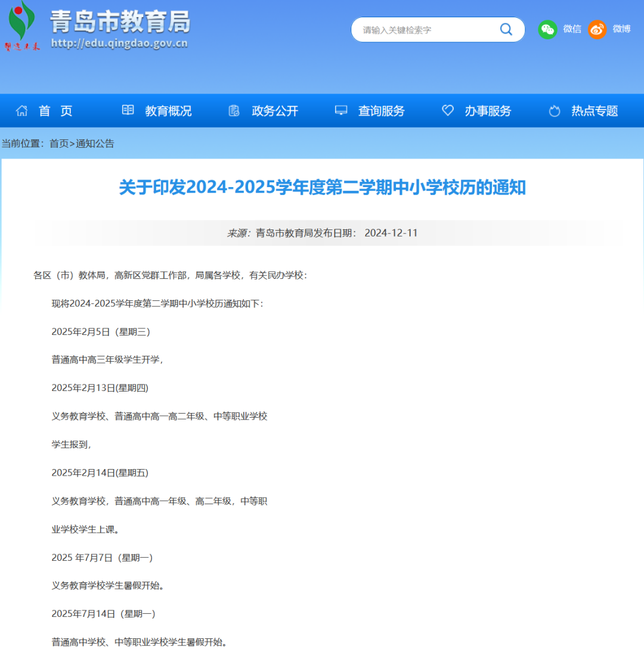Viewport: 644px width, 652px height.
Task: Click the date 2025年2月14日(星期五)
Action: [100, 473]
